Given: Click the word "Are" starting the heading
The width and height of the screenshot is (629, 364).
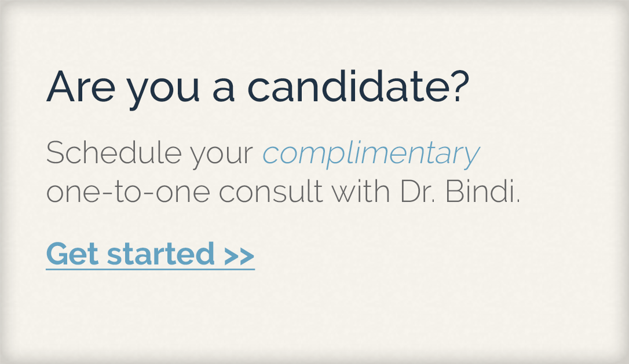Looking at the screenshot, I should pos(81,87).
